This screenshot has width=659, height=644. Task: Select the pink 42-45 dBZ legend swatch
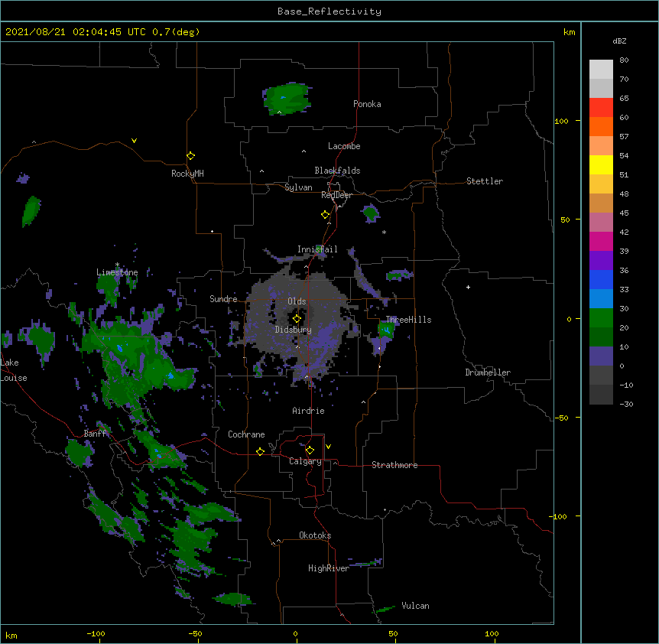click(x=601, y=223)
